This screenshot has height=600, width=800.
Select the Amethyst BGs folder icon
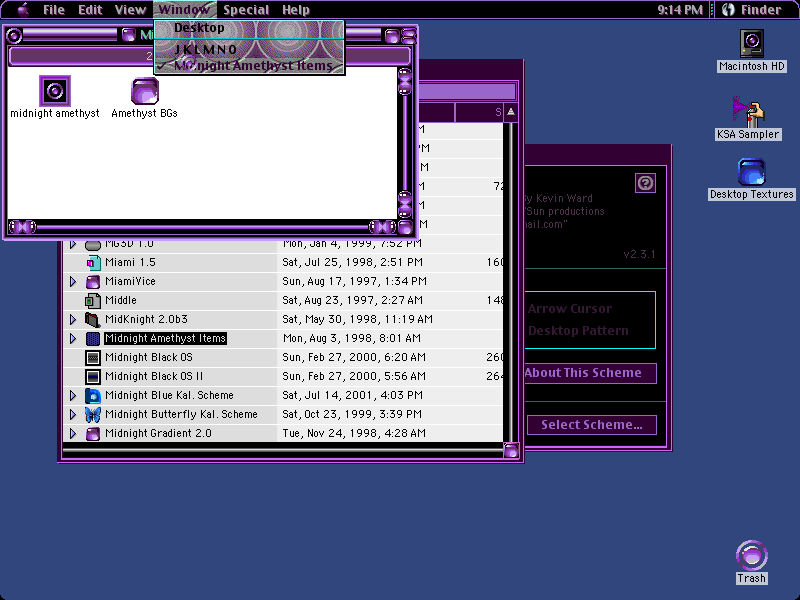145,91
